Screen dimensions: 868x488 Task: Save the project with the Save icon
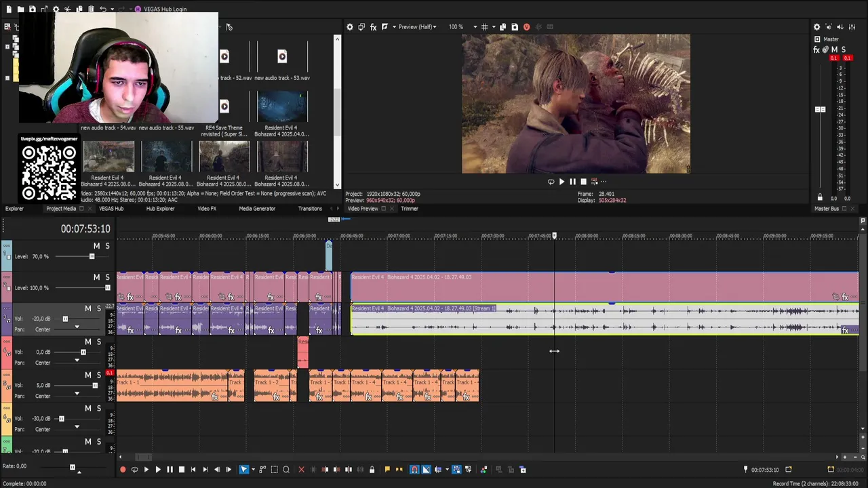32,9
